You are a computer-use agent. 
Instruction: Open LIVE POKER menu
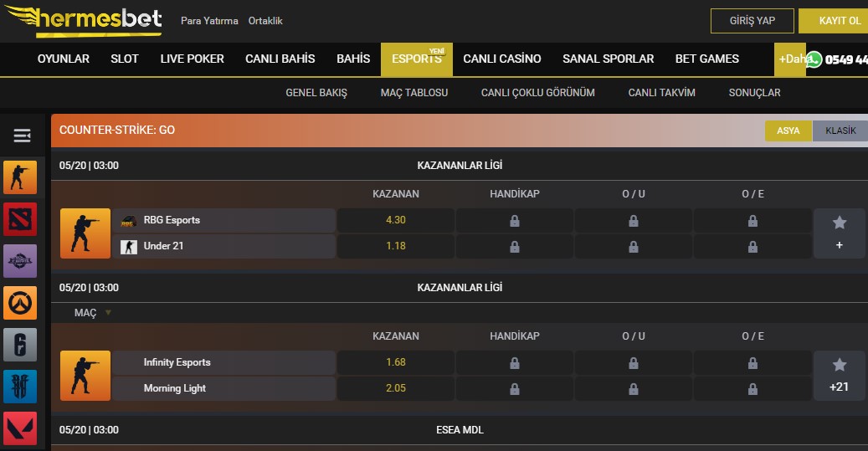tap(192, 59)
